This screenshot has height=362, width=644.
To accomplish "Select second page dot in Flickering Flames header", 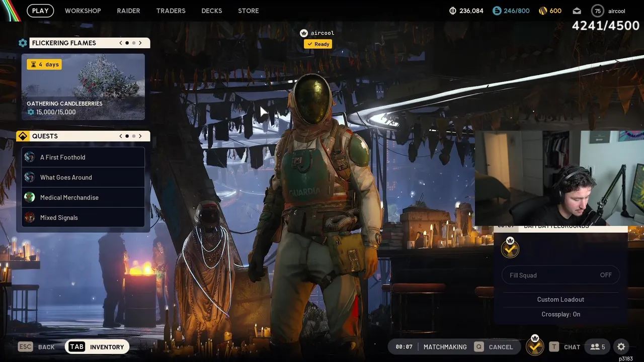I will 133,43.
